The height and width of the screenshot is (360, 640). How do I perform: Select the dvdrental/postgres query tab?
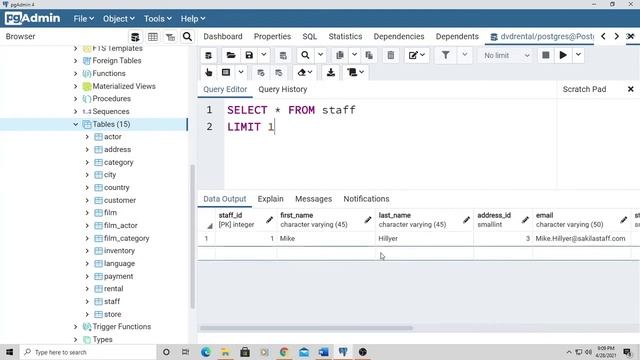(542, 36)
